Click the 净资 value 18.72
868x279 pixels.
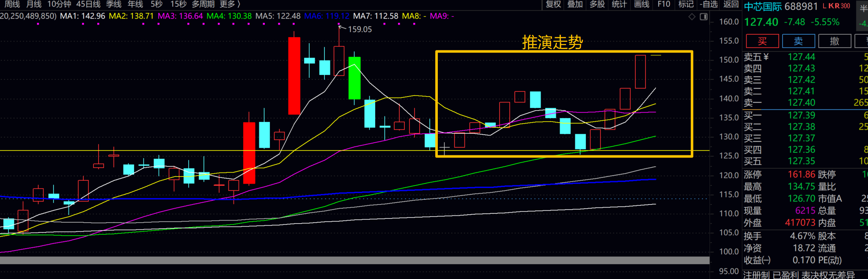click(804, 248)
